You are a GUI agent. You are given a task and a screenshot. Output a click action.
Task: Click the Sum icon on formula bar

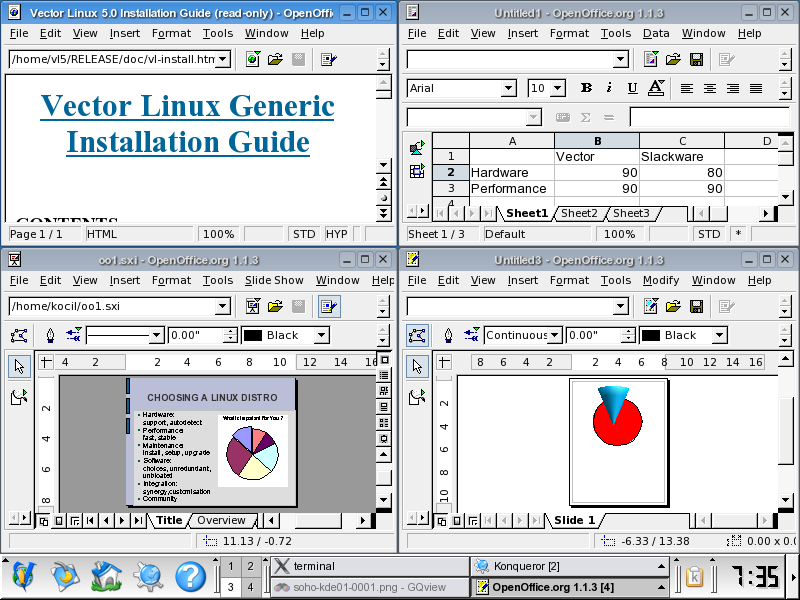[x=585, y=117]
